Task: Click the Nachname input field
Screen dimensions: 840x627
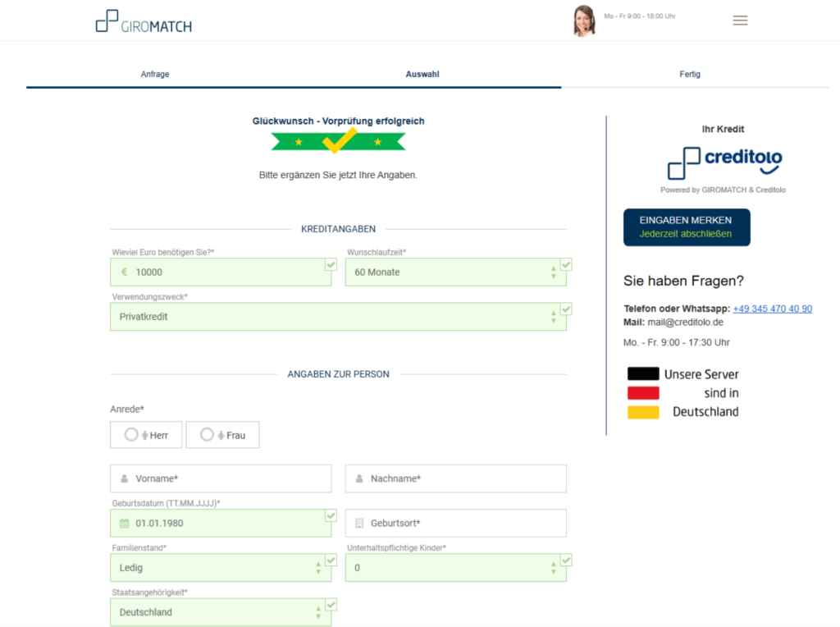Action: coord(455,478)
